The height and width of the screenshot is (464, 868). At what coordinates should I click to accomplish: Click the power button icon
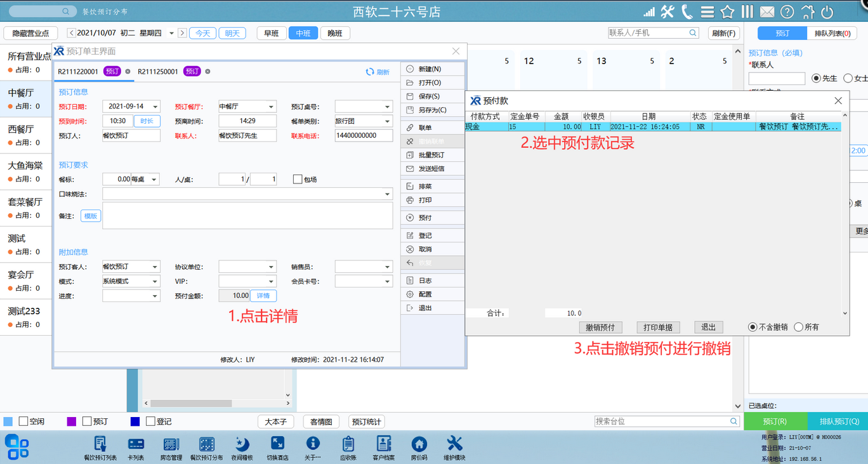click(x=827, y=11)
